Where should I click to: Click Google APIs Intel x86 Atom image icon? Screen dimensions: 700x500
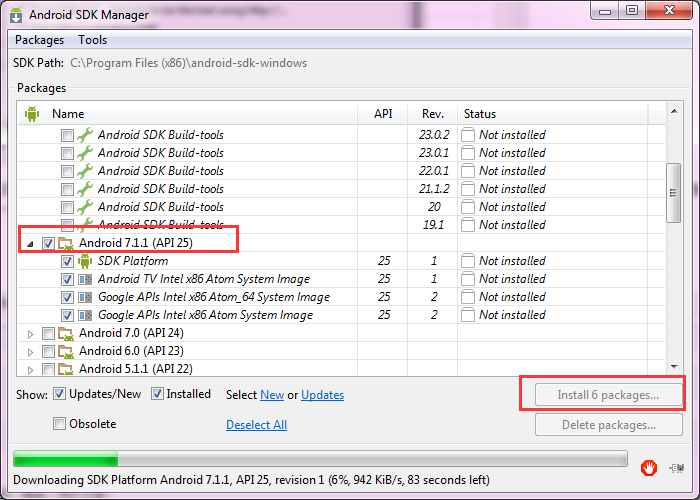[x=85, y=315]
